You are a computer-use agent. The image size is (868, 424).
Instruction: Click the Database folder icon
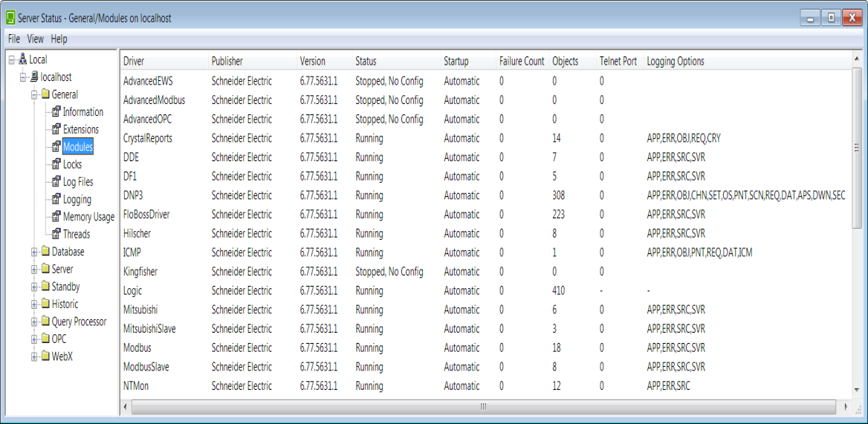45,252
